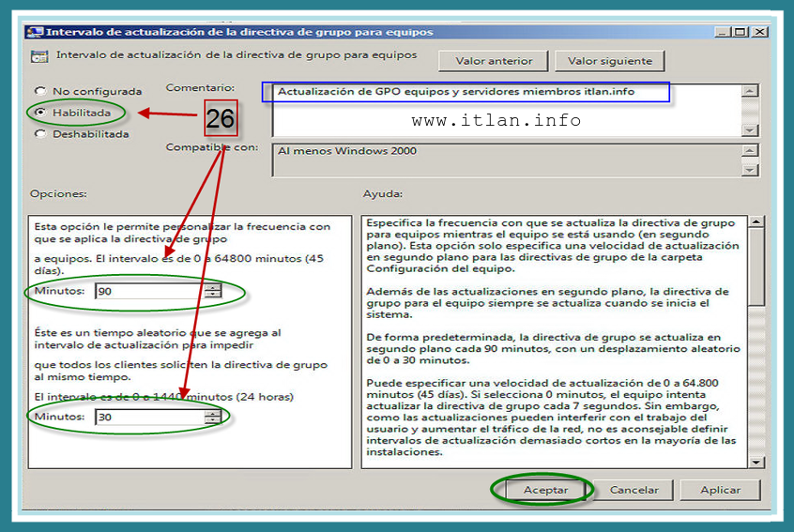Click the Valor siguiente button
Screen dimensions: 794x532
click(609, 61)
